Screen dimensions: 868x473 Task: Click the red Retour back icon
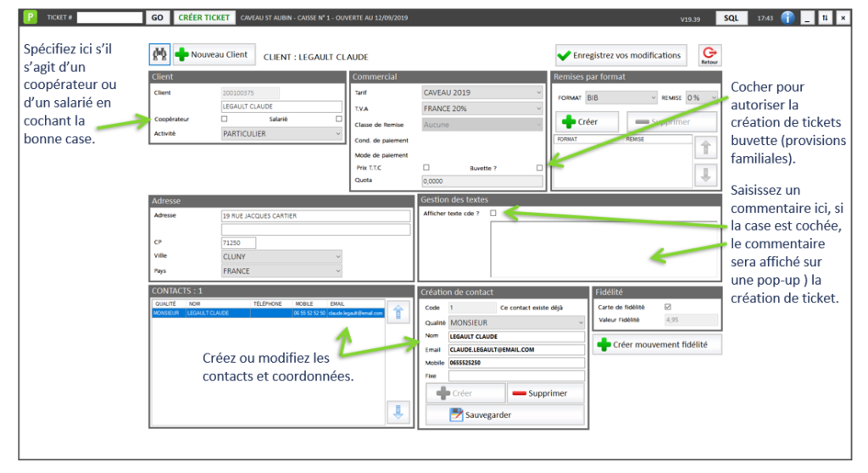[709, 55]
